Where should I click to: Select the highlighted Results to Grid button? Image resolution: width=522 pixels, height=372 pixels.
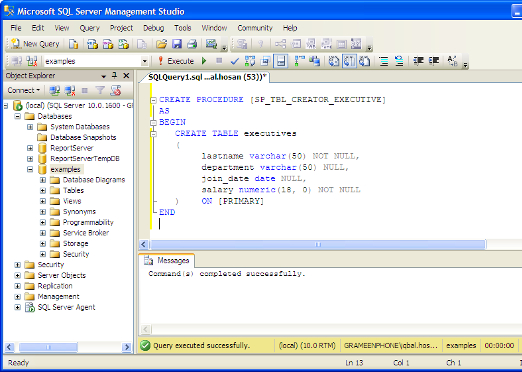click(349, 61)
